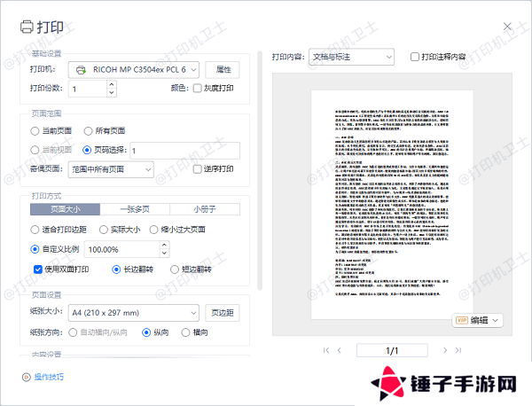Click the 1/1 page number field
This screenshot has width=532, height=406.
pyautogui.click(x=392, y=350)
